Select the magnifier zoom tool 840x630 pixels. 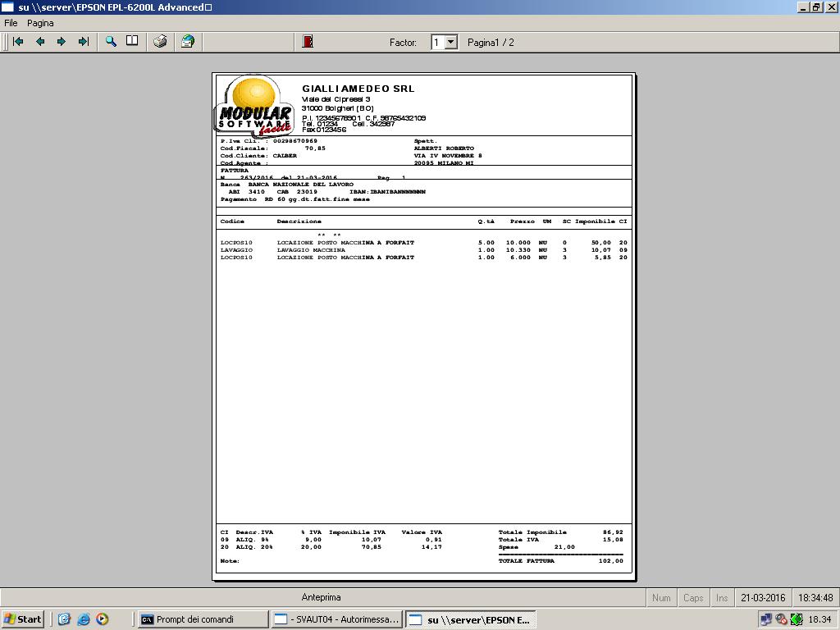click(x=111, y=42)
